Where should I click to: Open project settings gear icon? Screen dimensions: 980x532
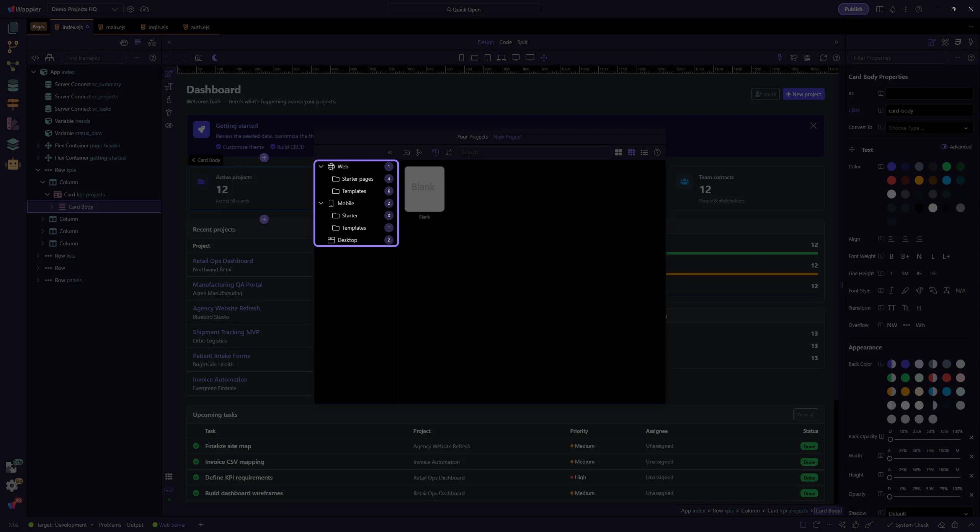point(131,9)
